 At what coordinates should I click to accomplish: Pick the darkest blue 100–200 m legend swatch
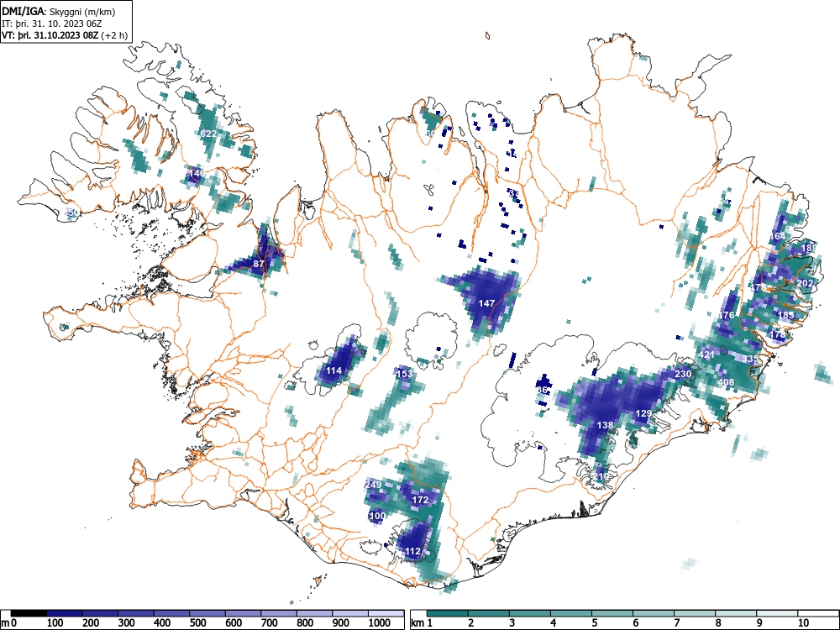65,613
